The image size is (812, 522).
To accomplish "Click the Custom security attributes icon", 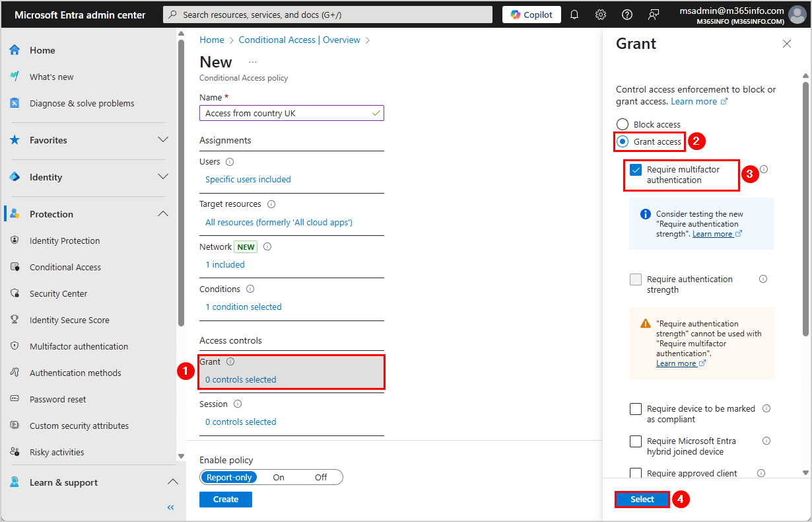I will coord(15,426).
